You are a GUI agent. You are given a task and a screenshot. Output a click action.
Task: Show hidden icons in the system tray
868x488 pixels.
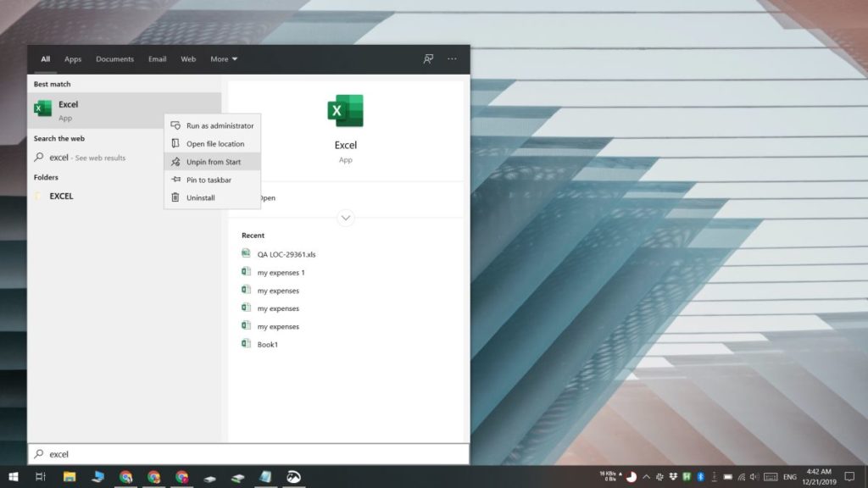pyautogui.click(x=645, y=477)
